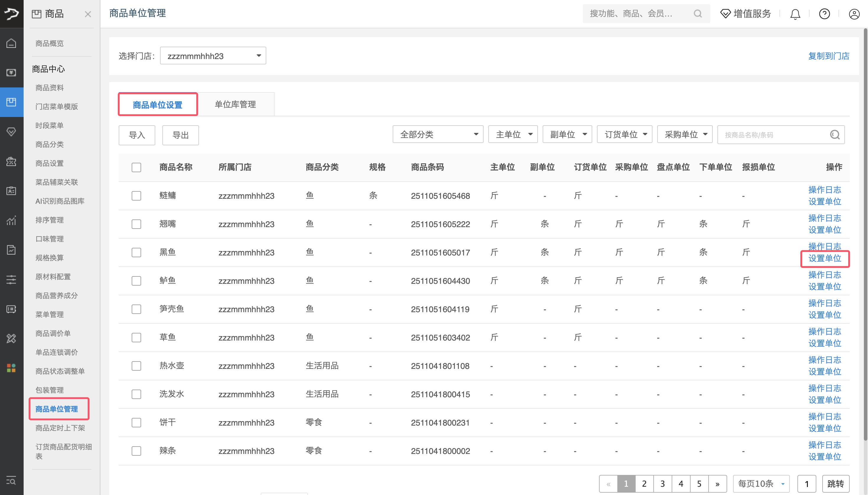This screenshot has width=868, height=495.
Task: Click the home icon in left sidebar
Action: (x=11, y=43)
